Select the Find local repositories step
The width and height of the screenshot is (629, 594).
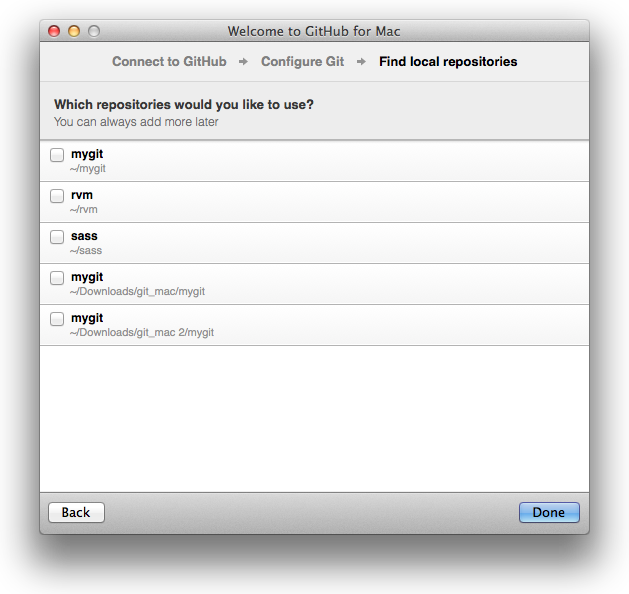point(448,62)
